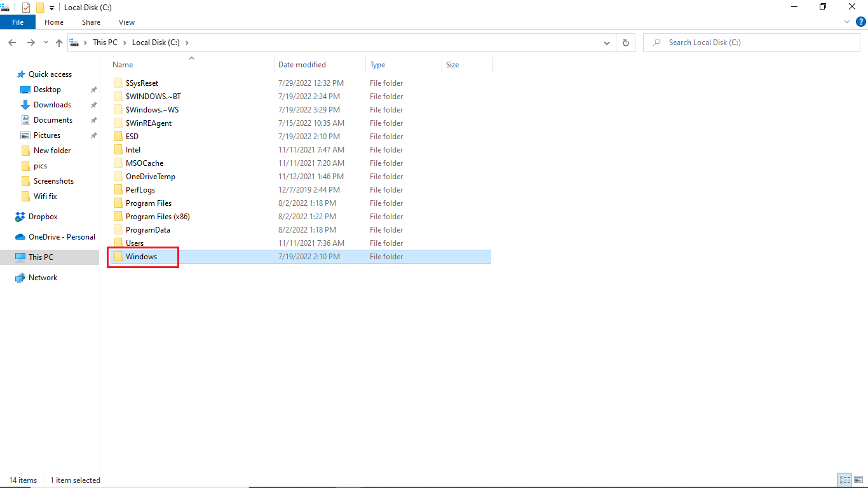Open Screenshots folder in navigation pane

click(x=53, y=181)
